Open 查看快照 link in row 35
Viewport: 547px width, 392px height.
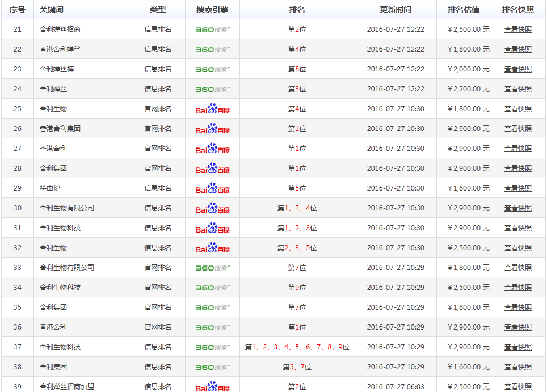coord(517,307)
